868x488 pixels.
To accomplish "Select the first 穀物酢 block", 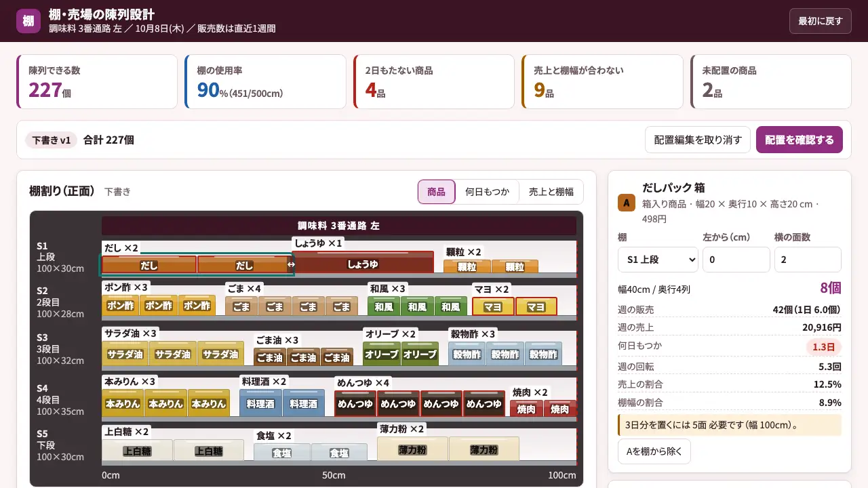I will [x=467, y=354].
